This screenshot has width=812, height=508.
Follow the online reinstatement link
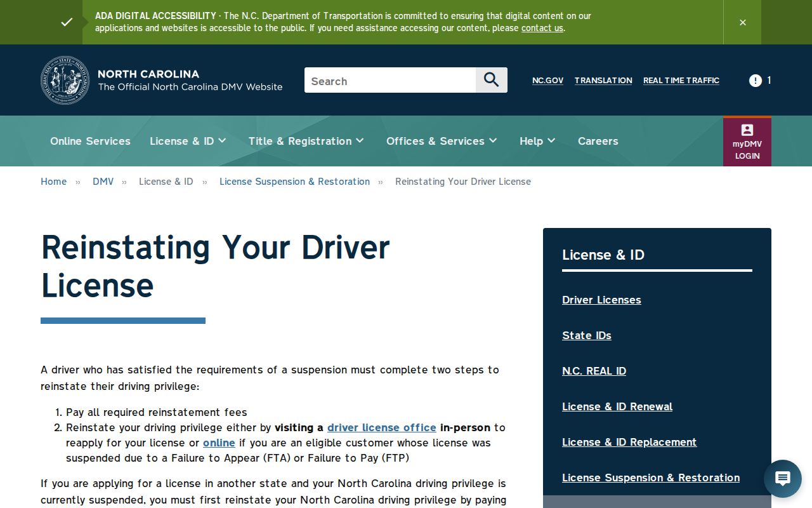[x=219, y=443]
